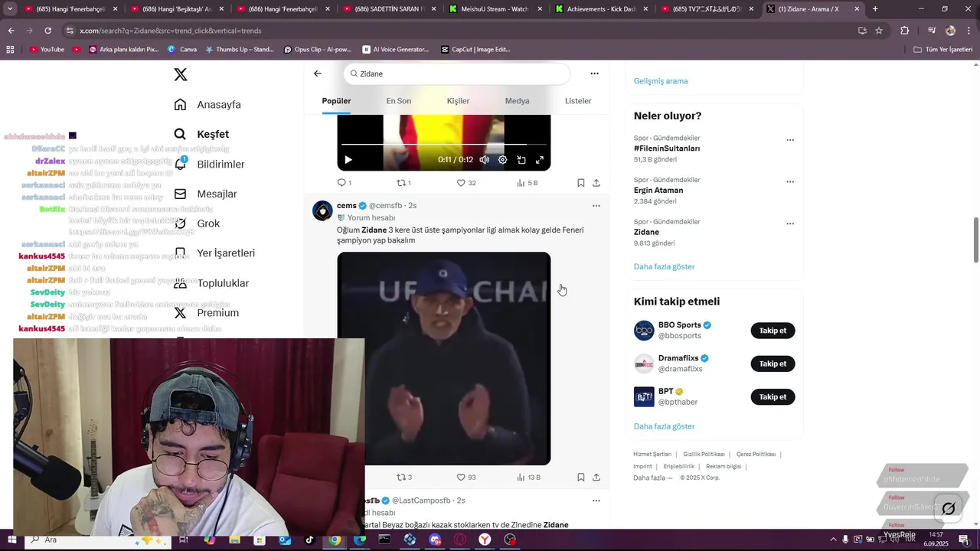Viewport: 980px width, 551px height.
Task: Mute the video volume
Action: (485, 160)
